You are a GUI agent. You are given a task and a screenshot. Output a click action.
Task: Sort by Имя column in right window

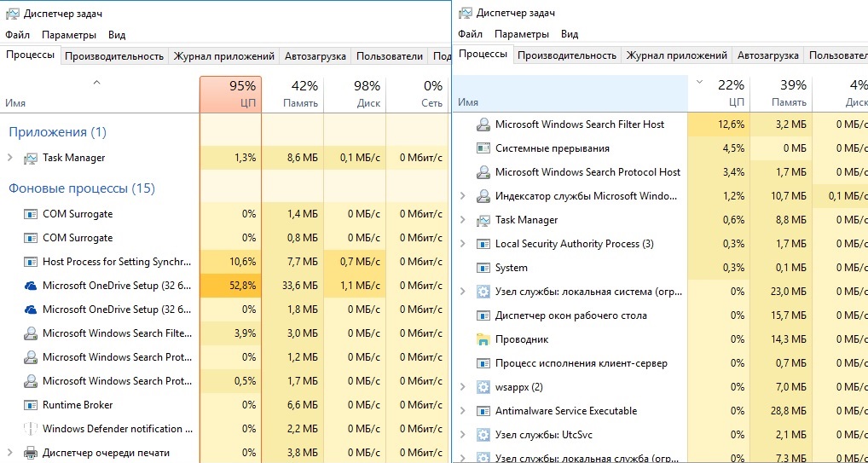coord(570,94)
